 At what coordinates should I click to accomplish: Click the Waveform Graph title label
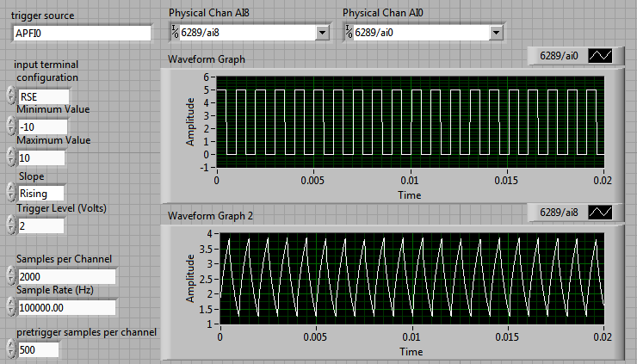pos(207,59)
